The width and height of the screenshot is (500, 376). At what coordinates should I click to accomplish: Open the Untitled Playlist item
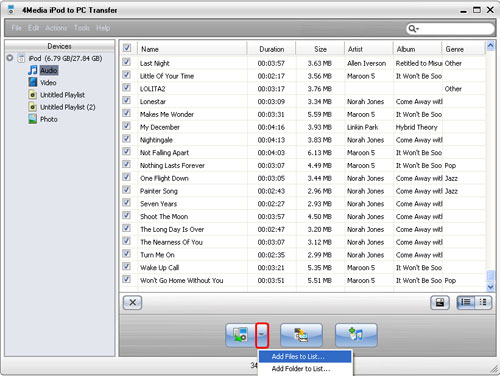pos(62,95)
